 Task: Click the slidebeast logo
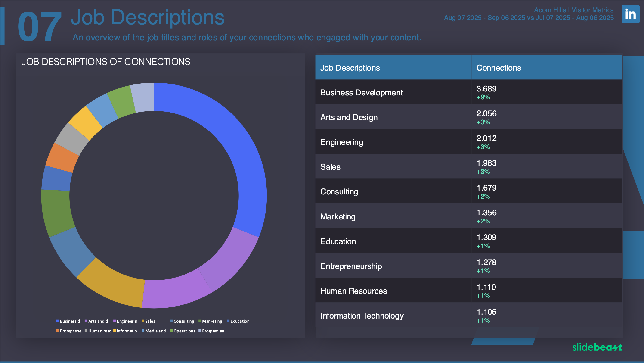pyautogui.click(x=597, y=347)
